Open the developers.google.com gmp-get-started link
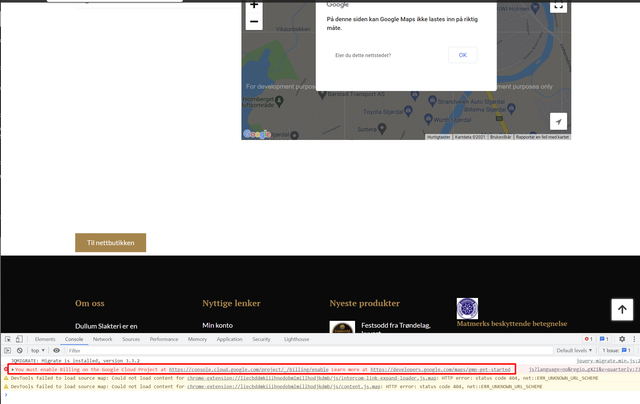The image size is (640, 404). [x=440, y=370]
